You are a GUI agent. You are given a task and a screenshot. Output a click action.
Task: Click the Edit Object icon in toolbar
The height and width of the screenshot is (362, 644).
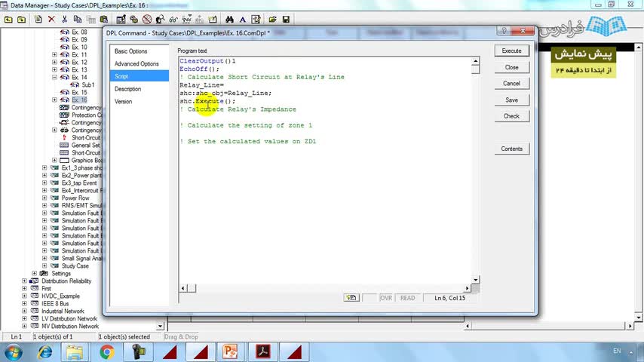(121, 20)
